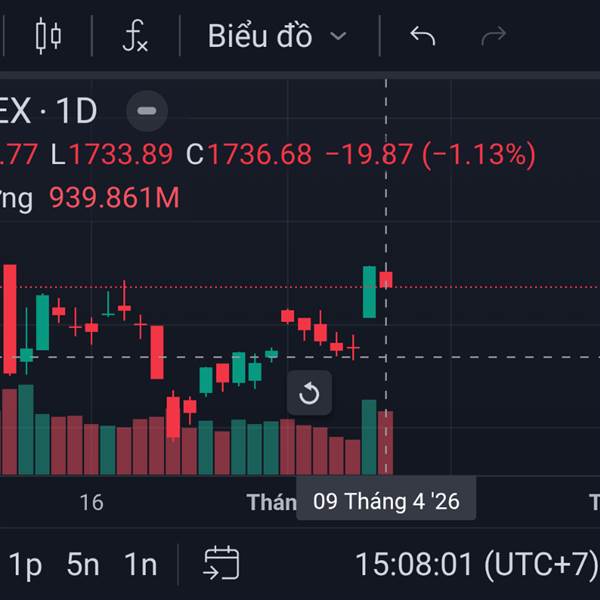Open the go-to-date calendar icon
This screenshot has height=600, width=600.
222,564
